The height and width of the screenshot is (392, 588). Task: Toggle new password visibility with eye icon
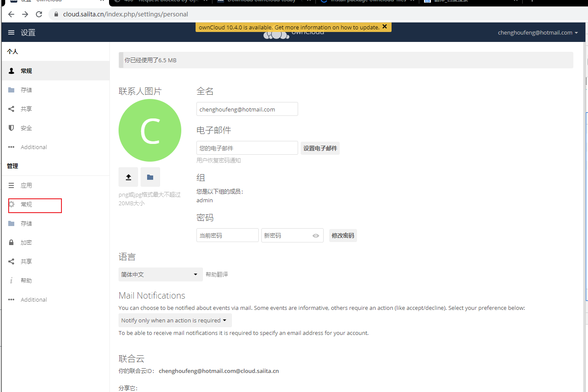click(315, 235)
